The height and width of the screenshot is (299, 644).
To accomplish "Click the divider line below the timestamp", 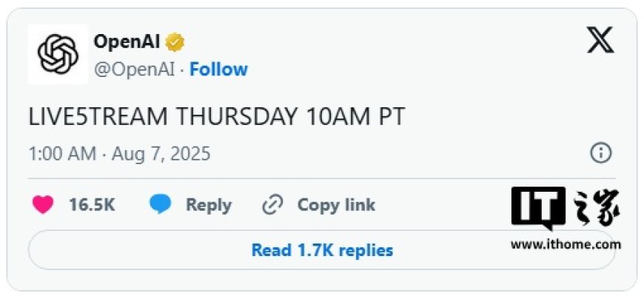I will coord(321,178).
